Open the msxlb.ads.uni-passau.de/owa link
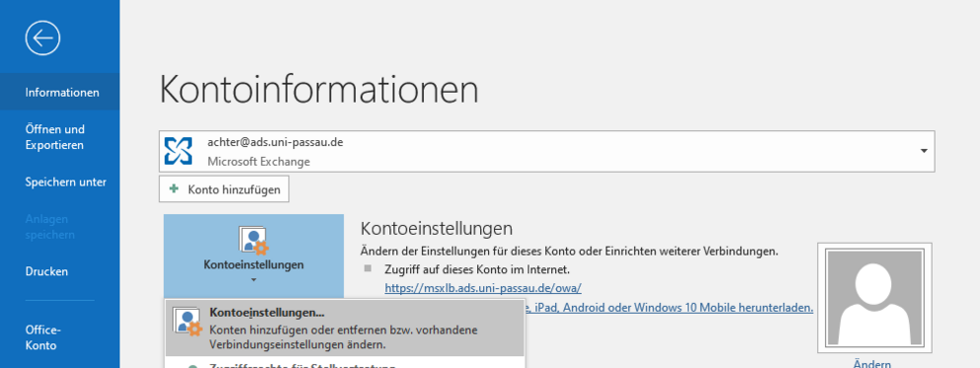 [x=483, y=287]
